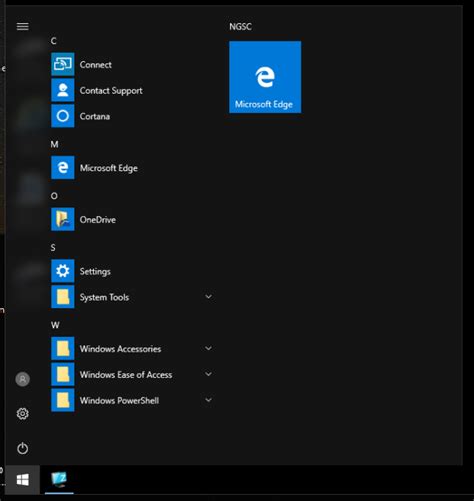Click the pinned monitor app on the taskbar
This screenshot has width=474, height=501.
tap(59, 480)
